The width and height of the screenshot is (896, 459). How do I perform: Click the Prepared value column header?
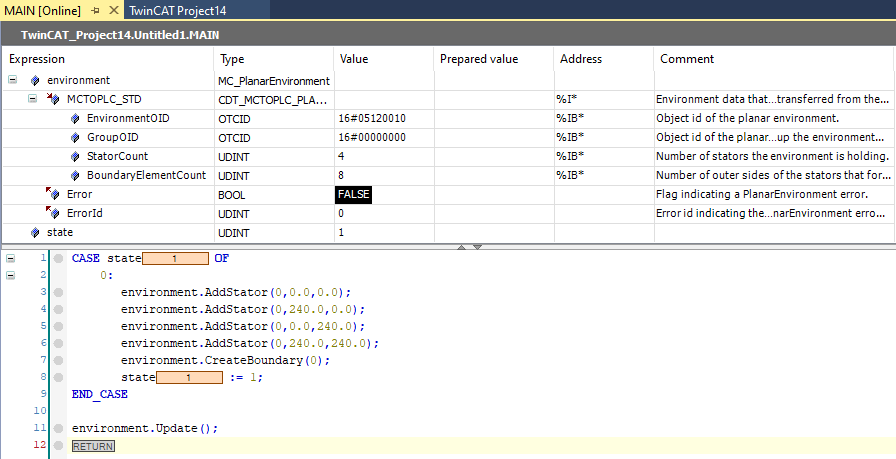(494, 59)
